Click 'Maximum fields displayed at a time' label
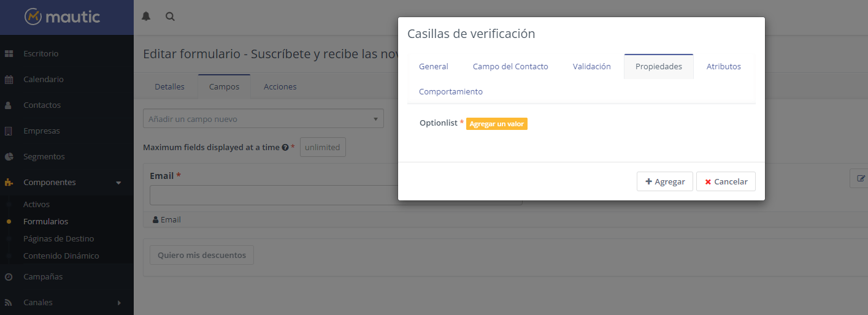868x315 pixels. (211, 148)
